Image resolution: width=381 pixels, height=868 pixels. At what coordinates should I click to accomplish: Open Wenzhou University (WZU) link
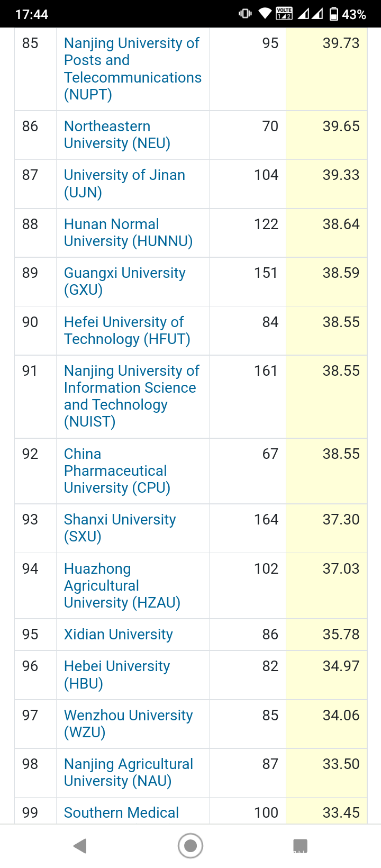(128, 724)
